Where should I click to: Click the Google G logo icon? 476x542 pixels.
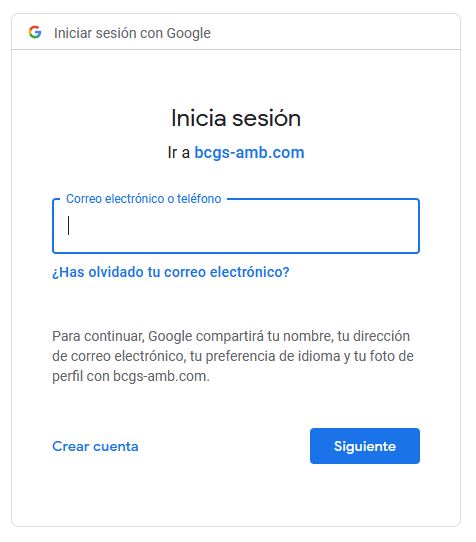tap(35, 32)
